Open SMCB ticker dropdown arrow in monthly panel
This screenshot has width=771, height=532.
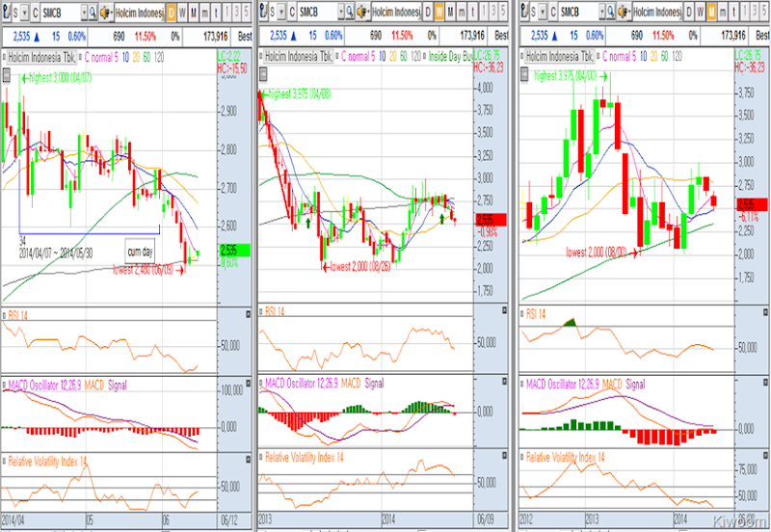(x=601, y=12)
